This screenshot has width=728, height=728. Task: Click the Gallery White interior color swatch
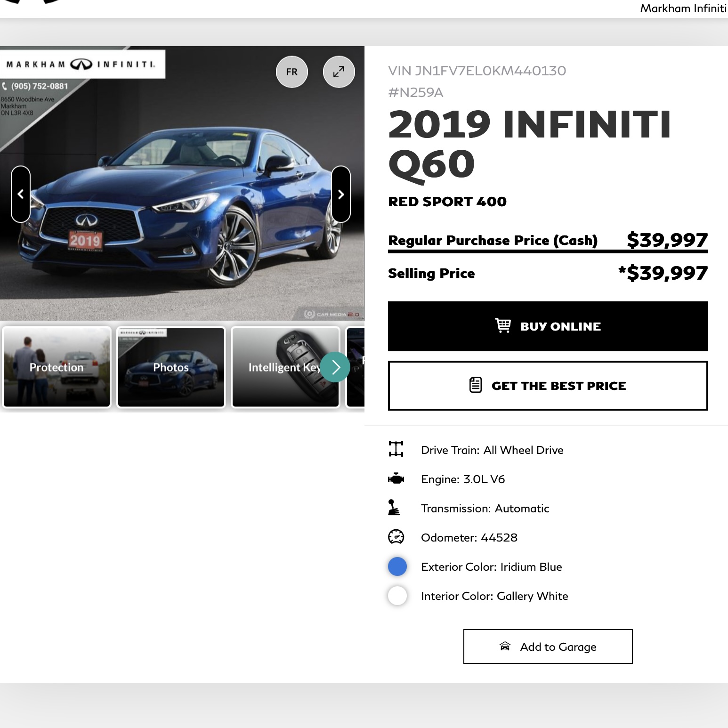click(397, 596)
